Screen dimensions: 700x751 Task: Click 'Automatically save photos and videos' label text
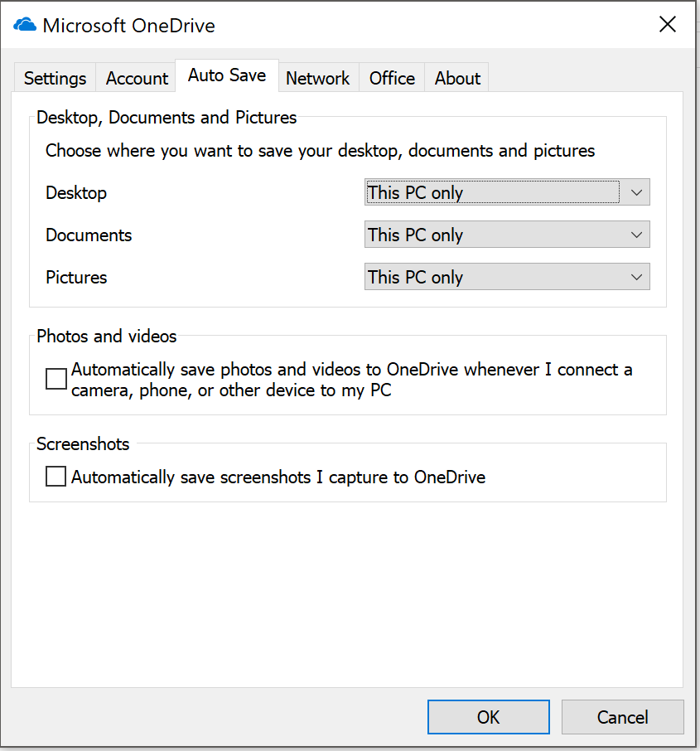(352, 380)
